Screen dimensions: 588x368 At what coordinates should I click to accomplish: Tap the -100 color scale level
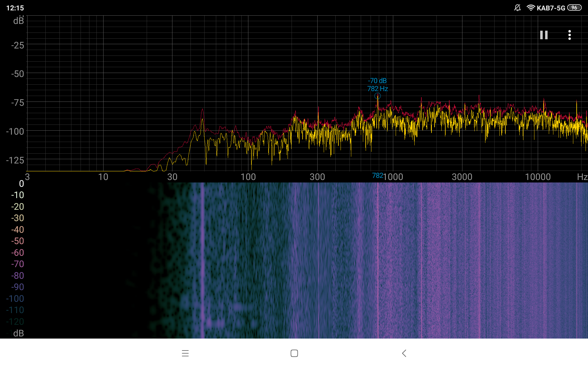click(x=15, y=299)
